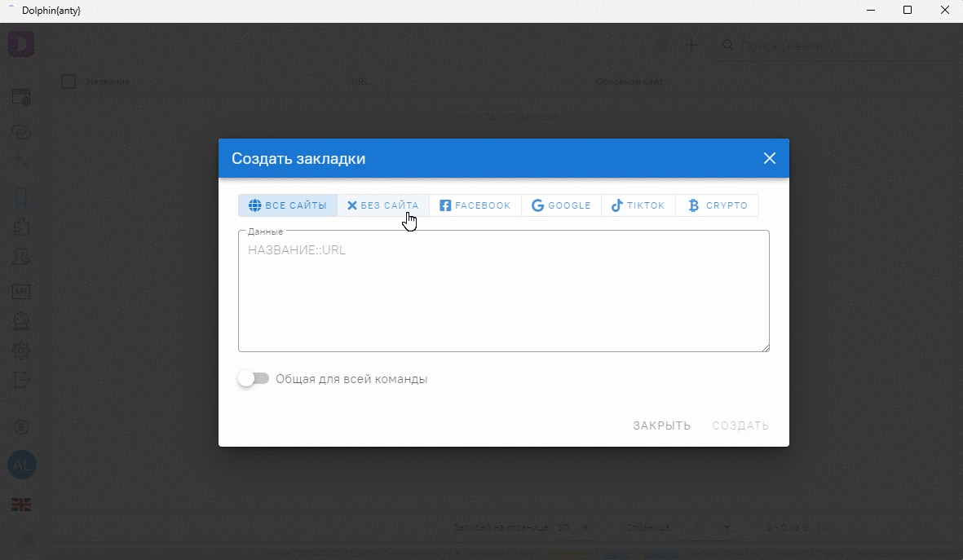Switch to the Google site tab
The height and width of the screenshot is (560, 963).
(561, 205)
